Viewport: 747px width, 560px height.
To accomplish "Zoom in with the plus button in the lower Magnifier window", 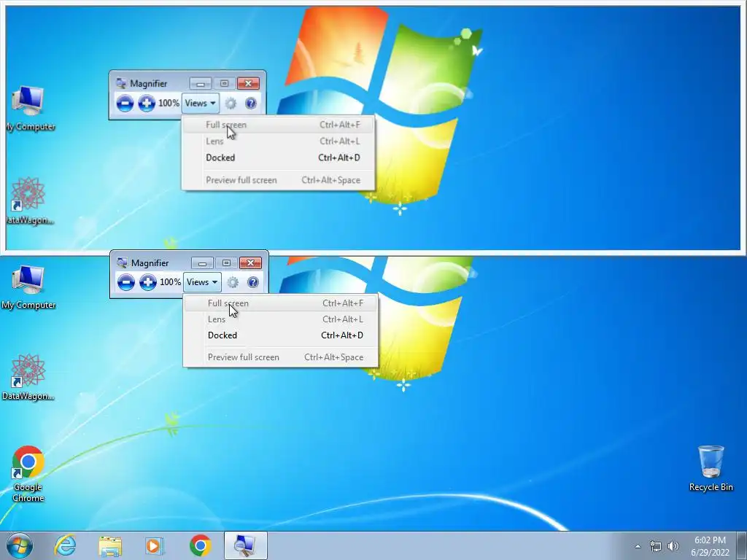I will tap(147, 282).
